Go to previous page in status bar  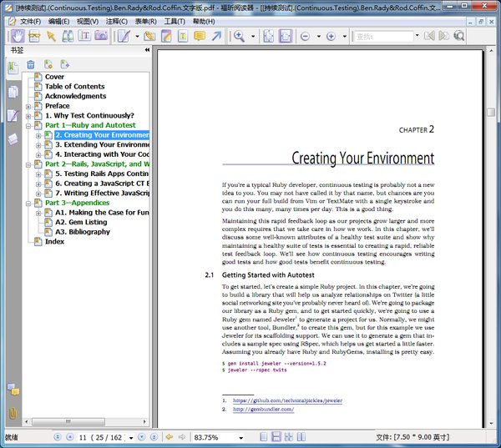tap(70, 437)
